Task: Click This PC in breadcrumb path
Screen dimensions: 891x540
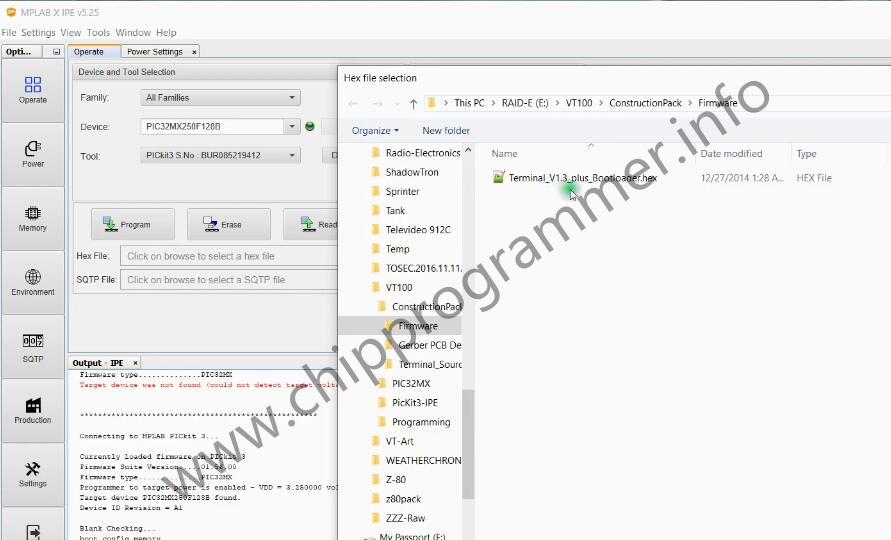Action: (x=469, y=103)
